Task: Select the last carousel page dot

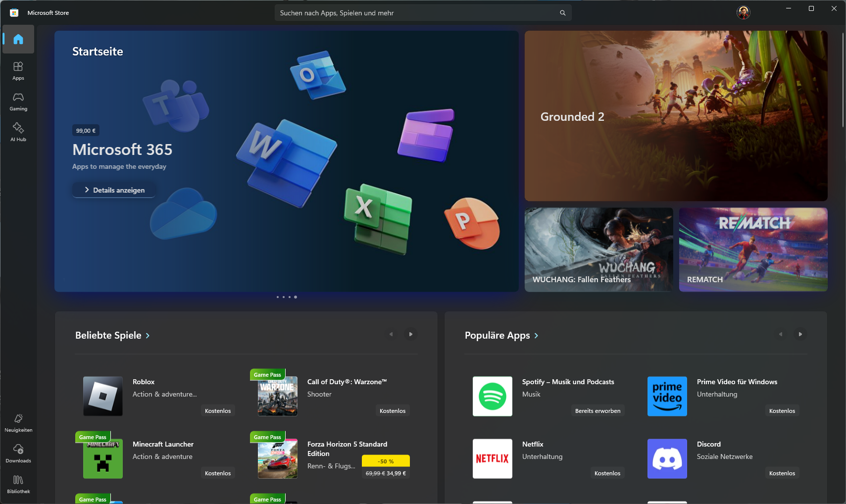Action: [x=296, y=297]
